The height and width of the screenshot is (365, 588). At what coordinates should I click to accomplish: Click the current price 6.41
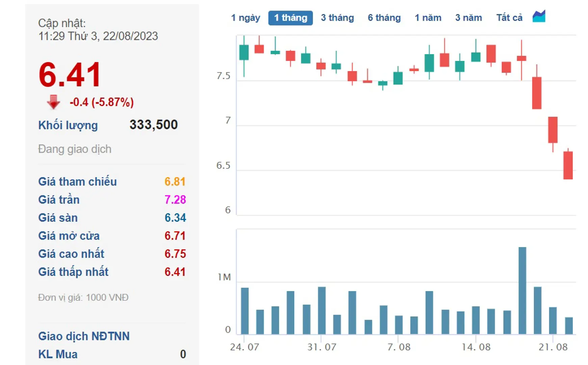point(70,75)
